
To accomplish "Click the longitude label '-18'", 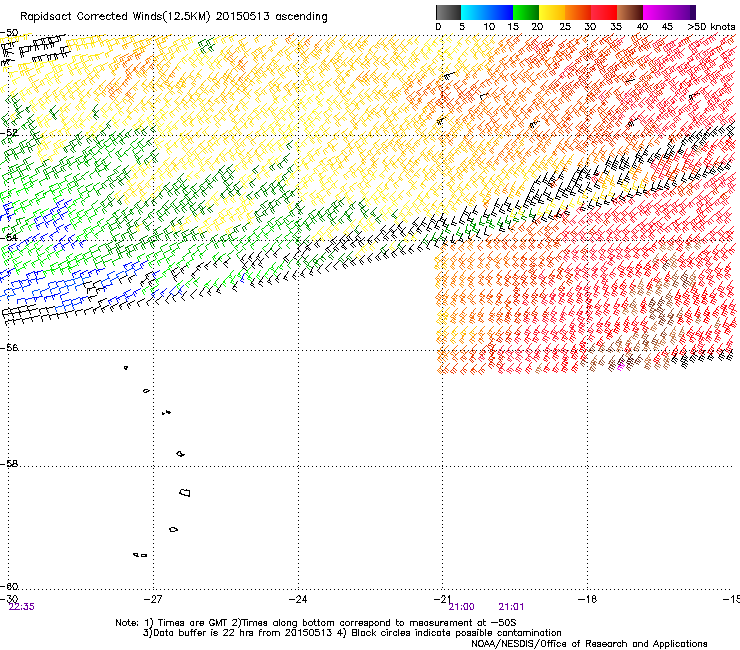I will tap(587, 599).
